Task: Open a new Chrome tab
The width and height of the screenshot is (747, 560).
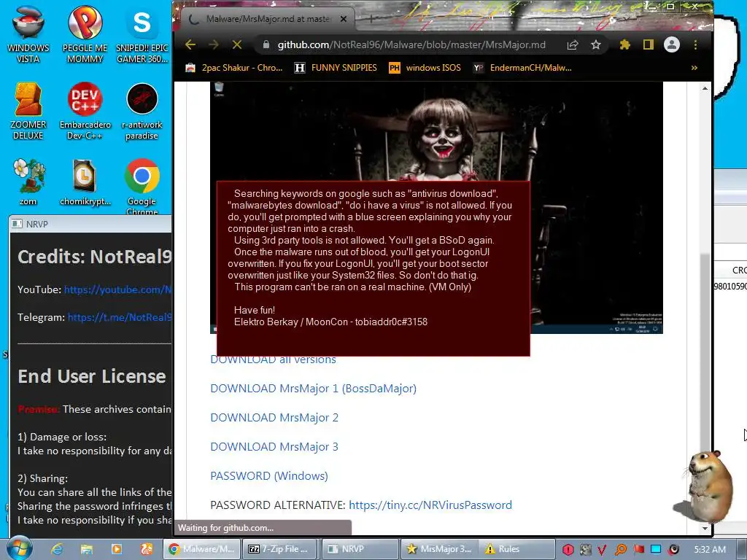Action: pos(371,19)
